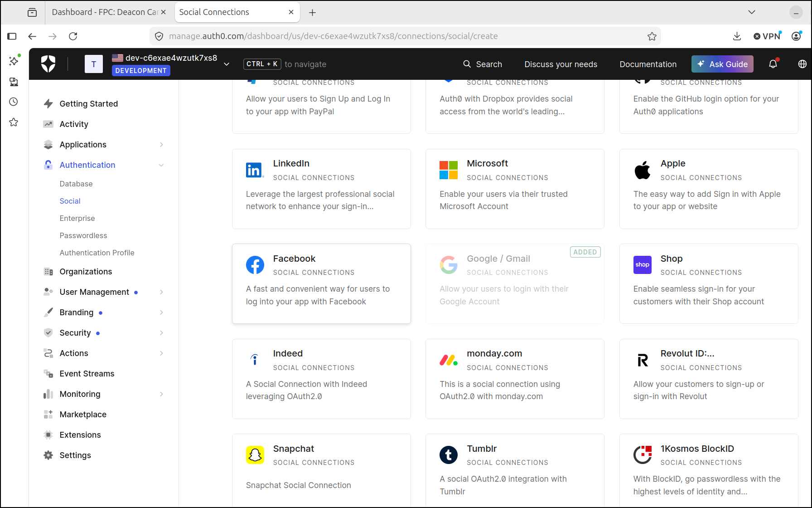Open the notifications bell

773,64
